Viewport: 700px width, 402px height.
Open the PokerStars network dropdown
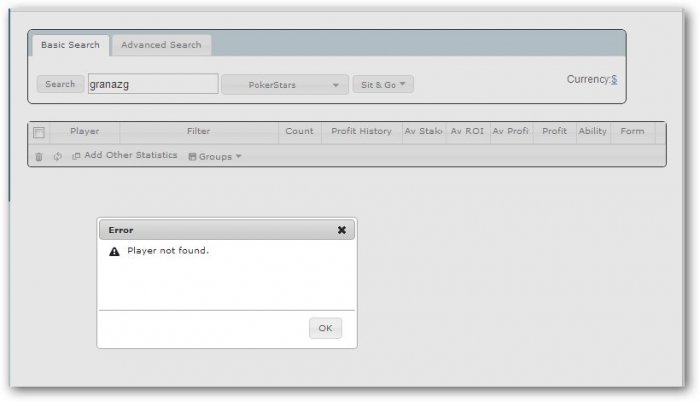[x=285, y=84]
